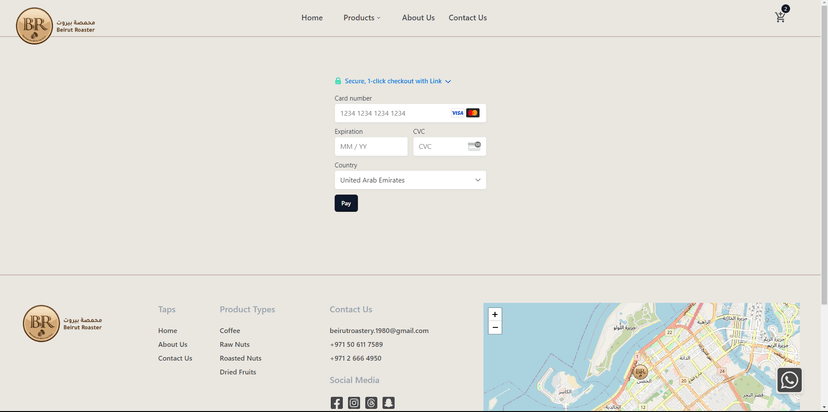
Task: Open the Snapchat social icon
Action: point(389,403)
